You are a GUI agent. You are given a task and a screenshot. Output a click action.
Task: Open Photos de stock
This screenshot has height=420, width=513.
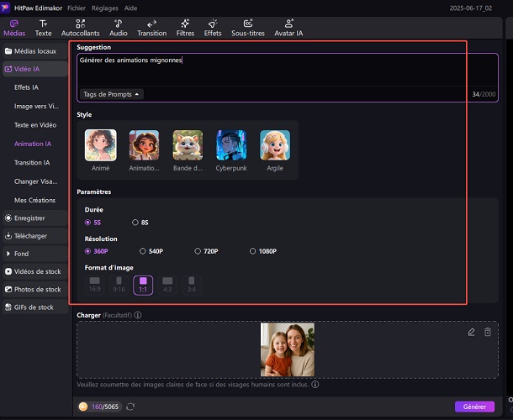(35, 289)
